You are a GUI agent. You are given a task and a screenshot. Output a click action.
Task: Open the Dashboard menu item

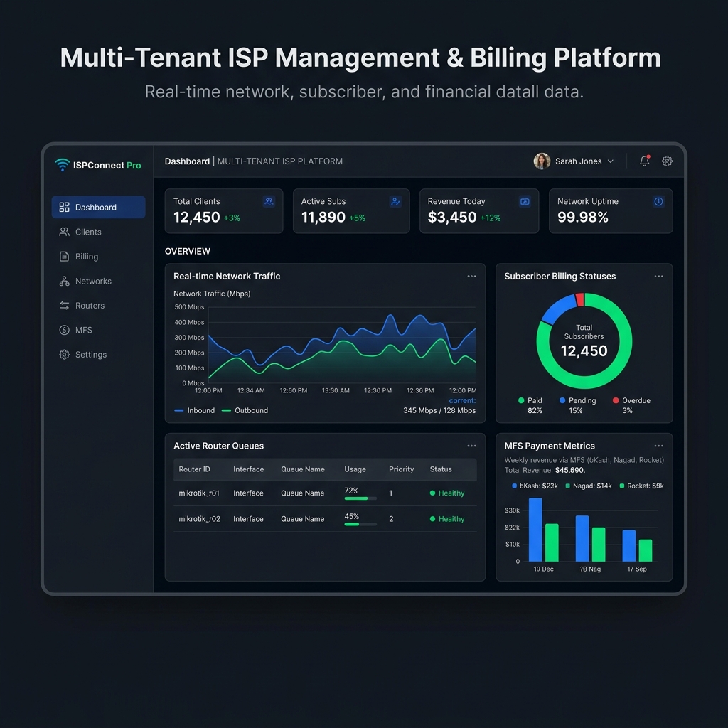point(98,207)
